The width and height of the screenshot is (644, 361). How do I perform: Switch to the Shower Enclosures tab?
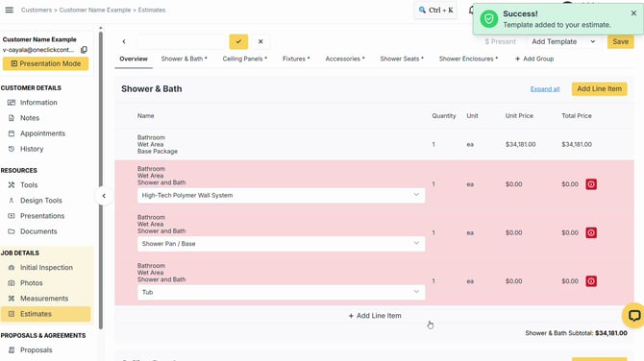tap(468, 60)
